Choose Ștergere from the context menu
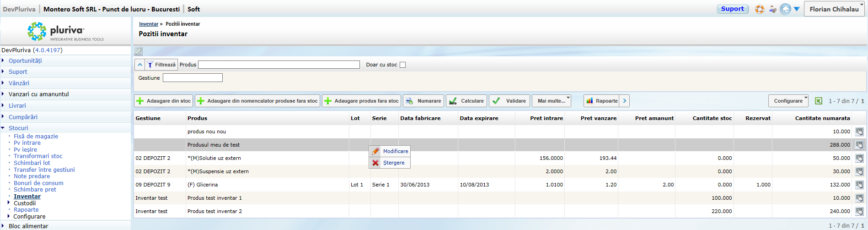Viewport: 868px width, 230px height. point(393,163)
